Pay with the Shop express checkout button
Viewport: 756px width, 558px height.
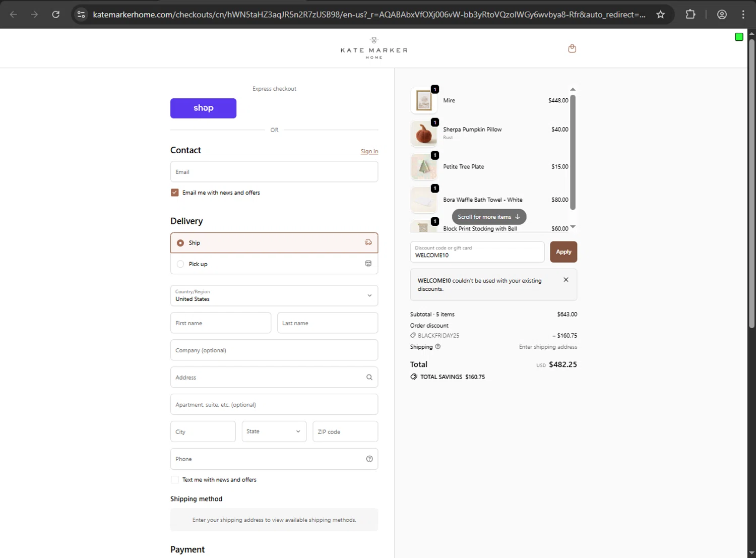point(203,108)
